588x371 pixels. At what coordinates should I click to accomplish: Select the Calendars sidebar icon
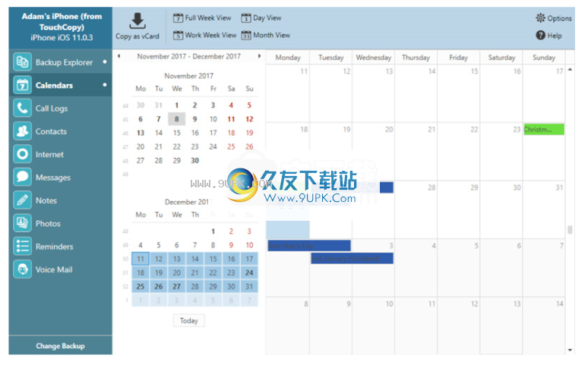pos(23,85)
